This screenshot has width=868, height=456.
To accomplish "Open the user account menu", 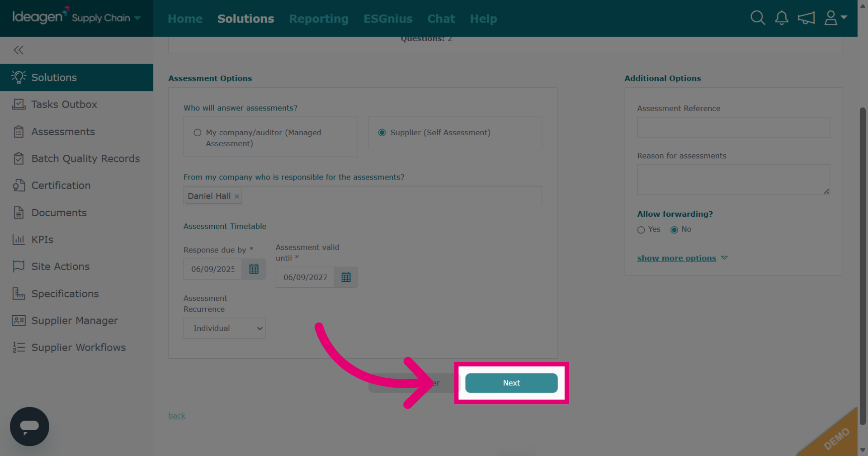I will [835, 18].
